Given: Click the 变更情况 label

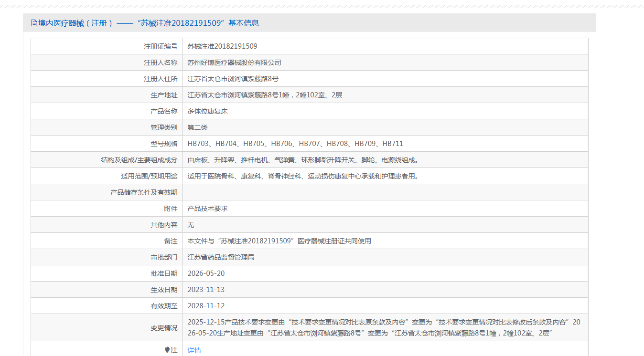Looking at the screenshot, I should click(164, 328).
